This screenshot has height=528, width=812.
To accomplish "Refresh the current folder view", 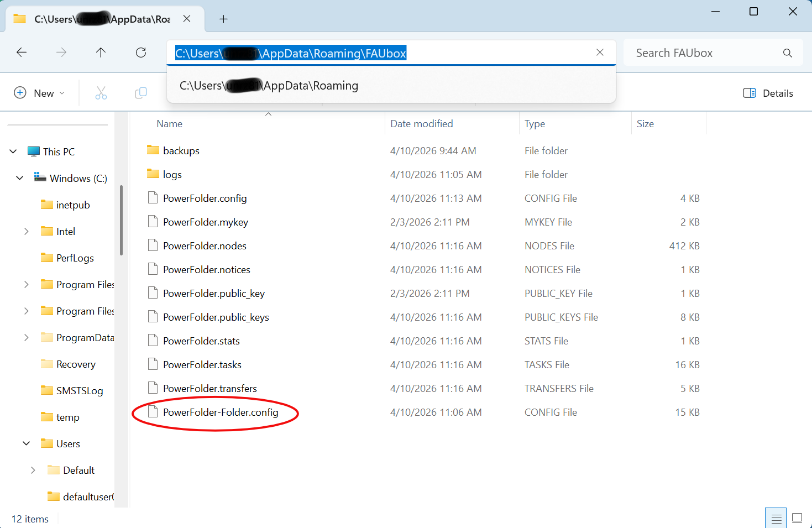I will tap(141, 53).
